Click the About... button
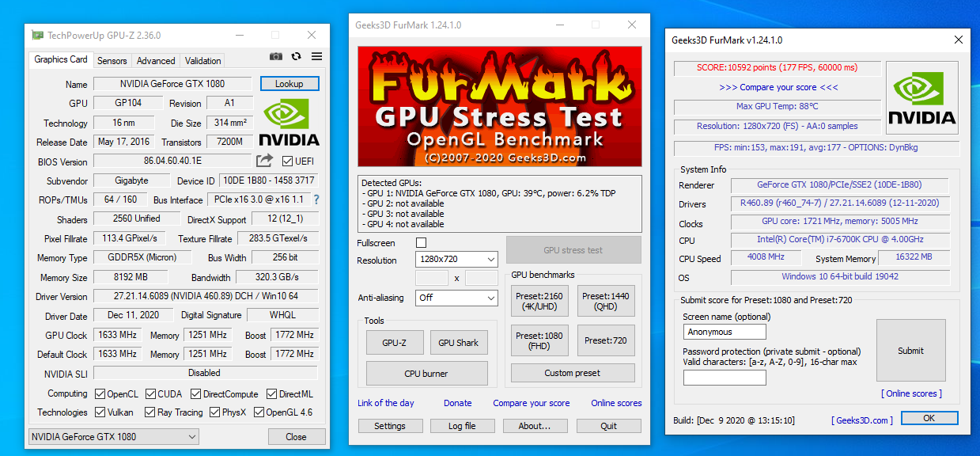980x456 pixels. click(535, 426)
